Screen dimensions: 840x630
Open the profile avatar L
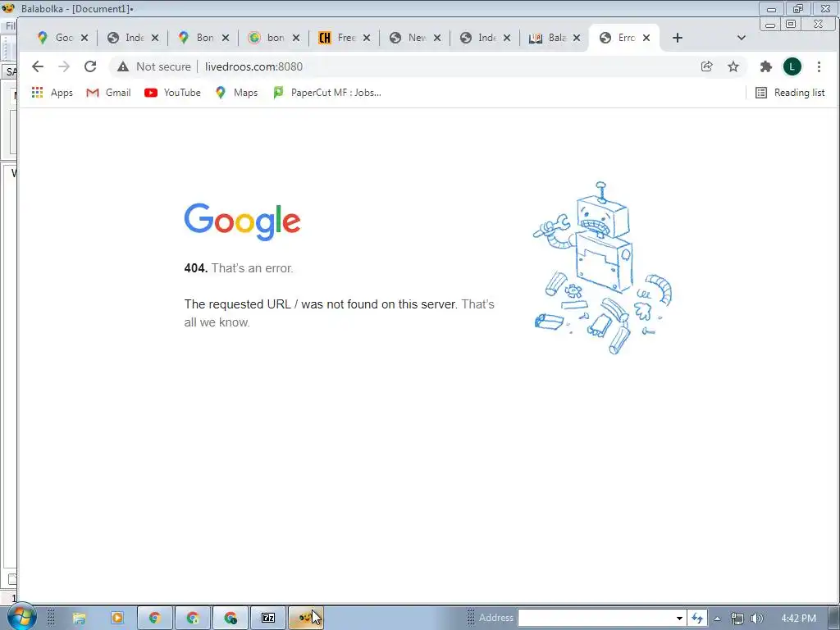click(792, 66)
